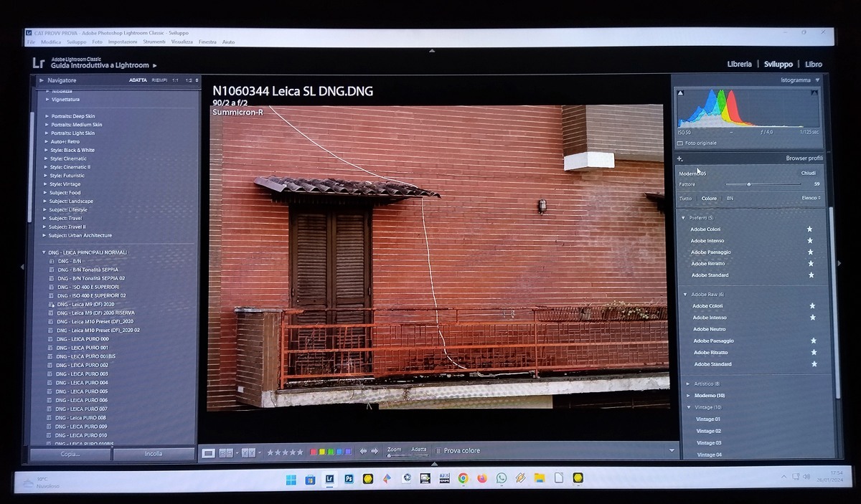861x504 pixels.
Task: Click the shadow clipping triangle in histogram
Action: (681, 92)
